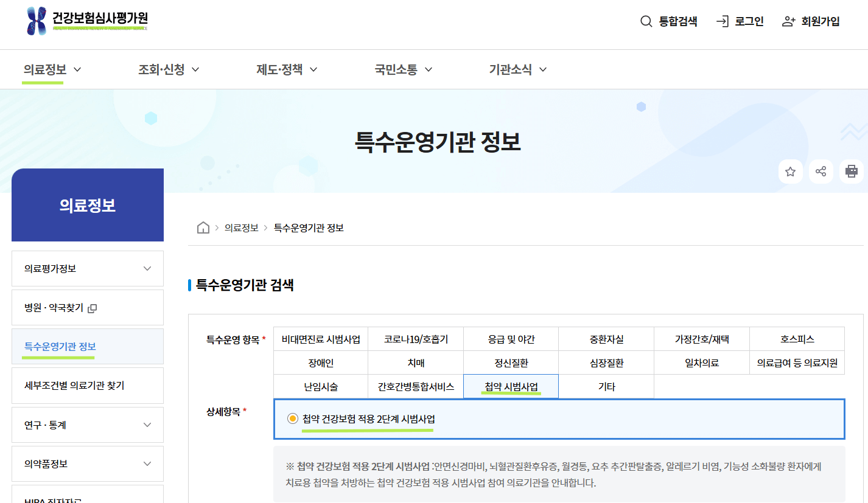Expand the 연구·통계 sidebar section
868x503 pixels.
(87, 425)
